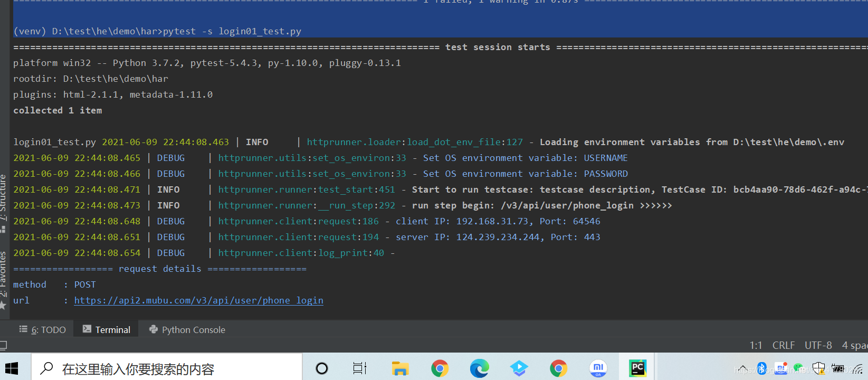Open Windows Security shield tray icon
868x380 pixels.
818,368
